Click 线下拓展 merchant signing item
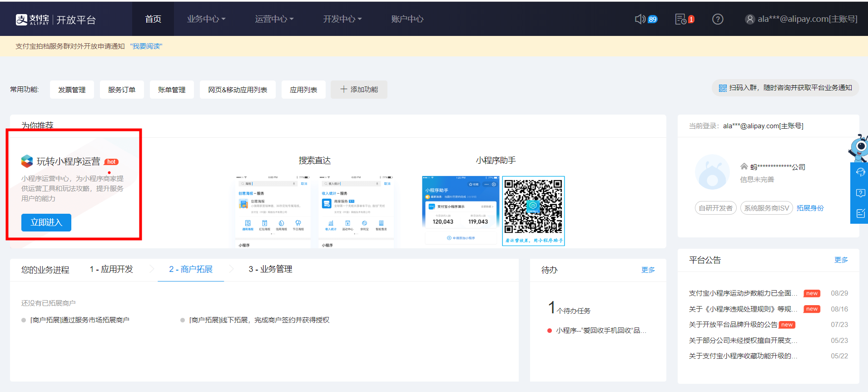Viewport: 868px width, 392px height. tap(259, 320)
